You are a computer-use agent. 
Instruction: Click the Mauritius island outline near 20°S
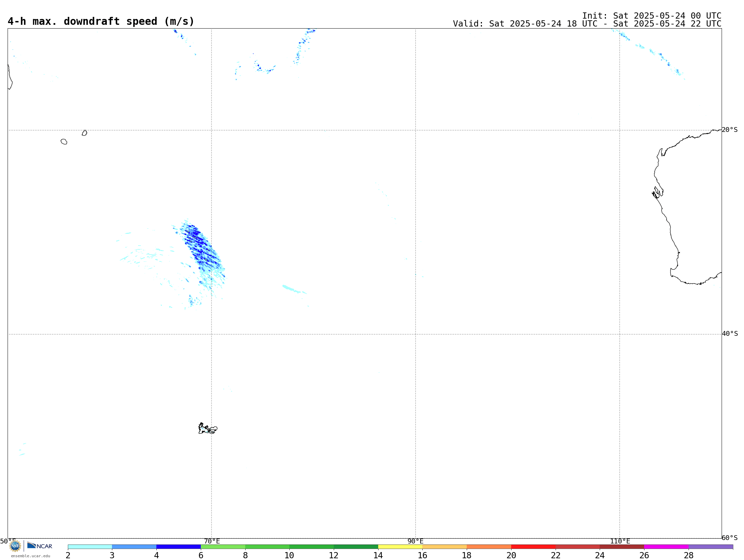pyautogui.click(x=84, y=133)
